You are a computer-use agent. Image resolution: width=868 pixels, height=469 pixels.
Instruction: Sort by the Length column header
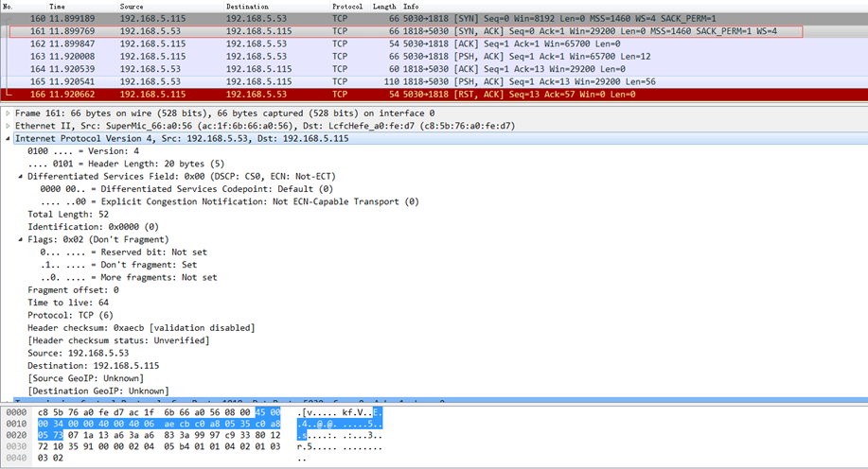point(384,6)
